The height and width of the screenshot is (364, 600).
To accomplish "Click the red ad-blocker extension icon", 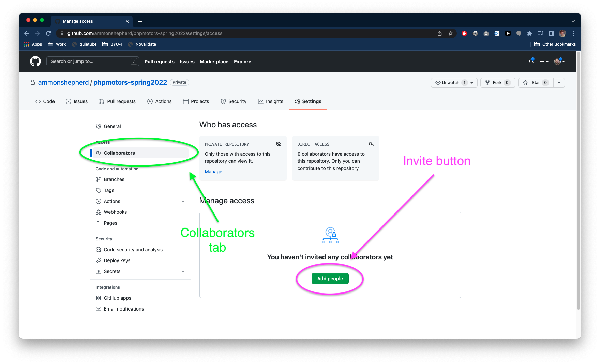I will 464,33.
